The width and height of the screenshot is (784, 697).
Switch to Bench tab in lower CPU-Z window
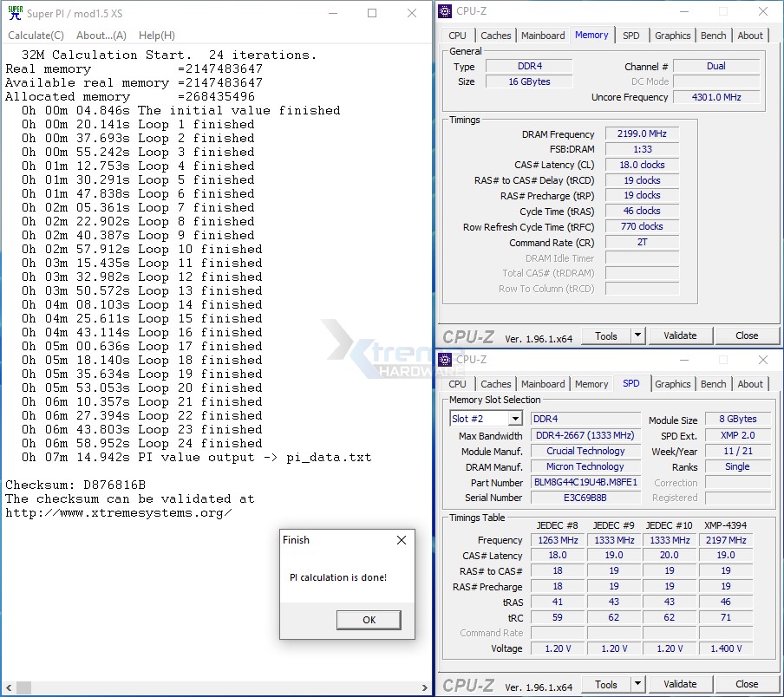pyautogui.click(x=713, y=384)
